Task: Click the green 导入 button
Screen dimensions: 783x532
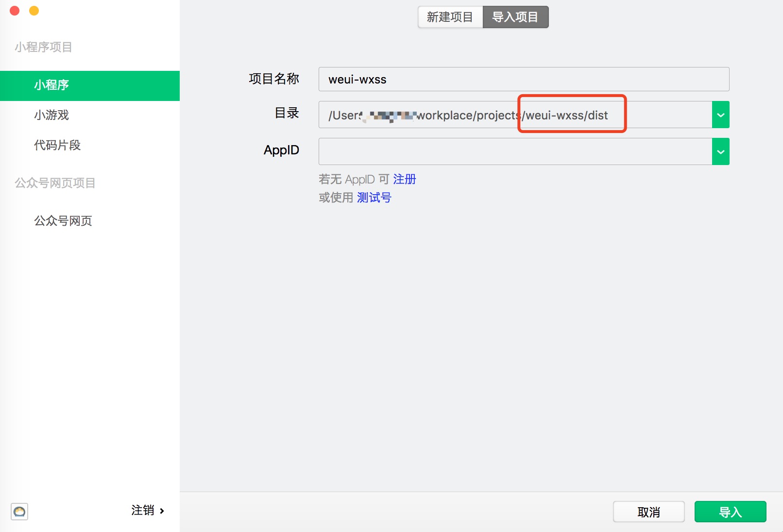Action: [x=731, y=512]
